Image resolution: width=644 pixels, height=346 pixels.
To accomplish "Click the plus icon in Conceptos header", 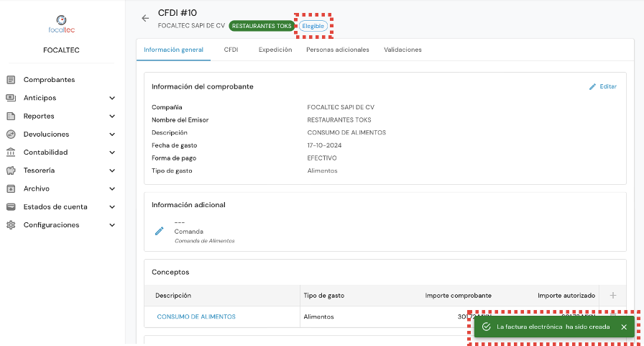I will 613,295.
